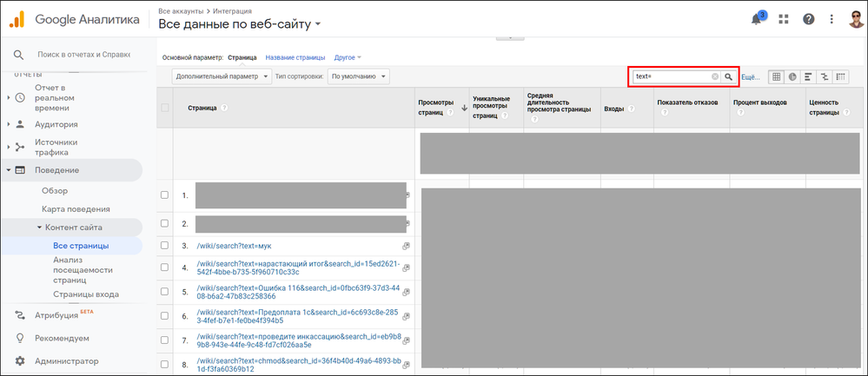Switch to pivot table view

click(x=840, y=77)
